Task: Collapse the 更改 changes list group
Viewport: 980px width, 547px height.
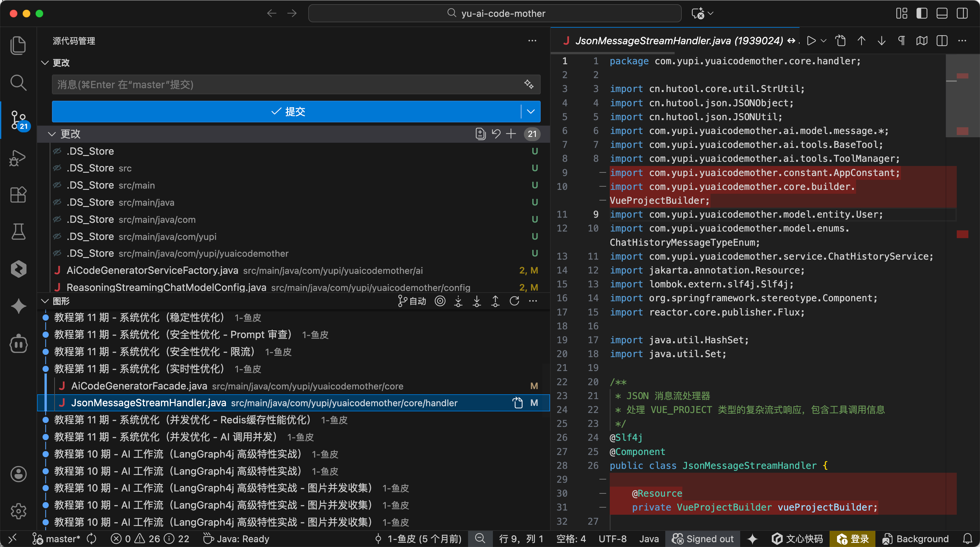Action: (52, 134)
